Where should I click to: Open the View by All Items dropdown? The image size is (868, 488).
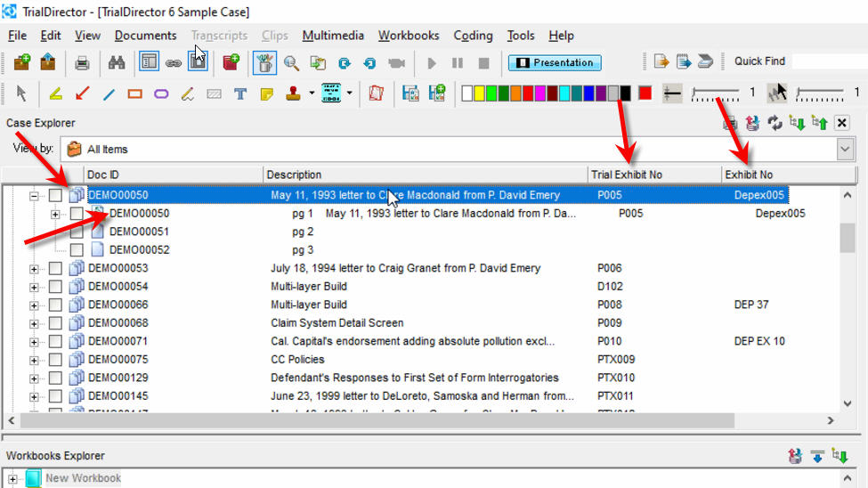coord(845,149)
